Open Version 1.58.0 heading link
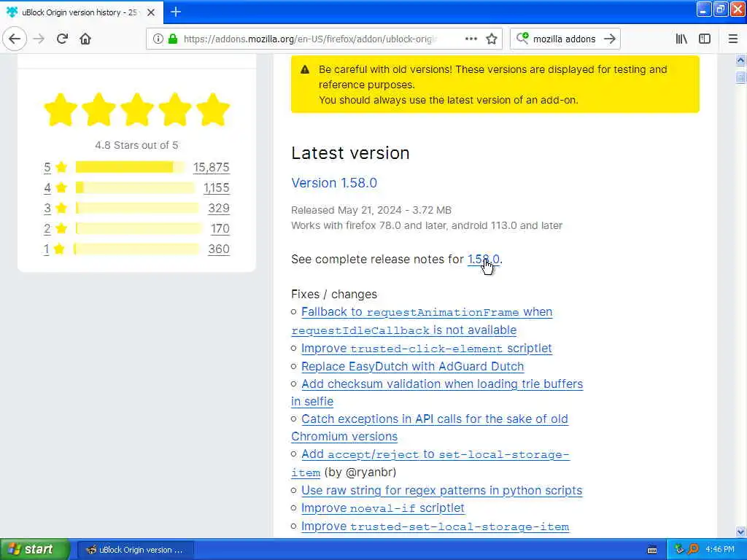Viewport: 747px width, 560px height. pyautogui.click(x=334, y=183)
